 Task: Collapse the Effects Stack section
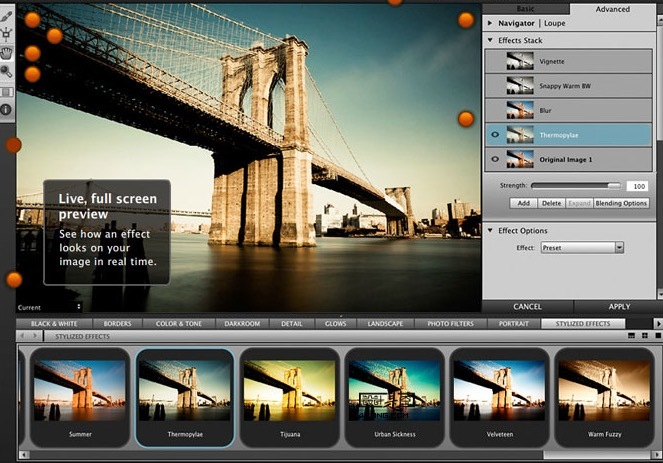[490, 41]
